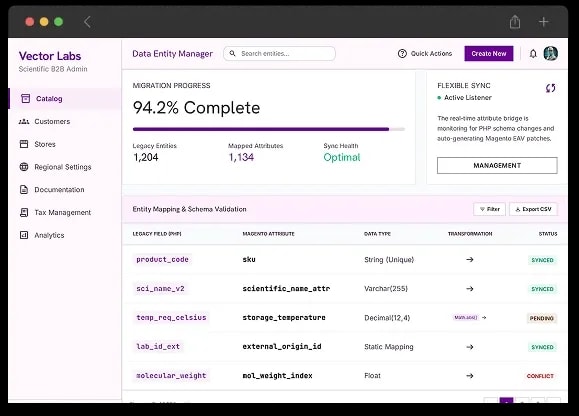Click the lab_id_ext legacy field

[158, 347]
